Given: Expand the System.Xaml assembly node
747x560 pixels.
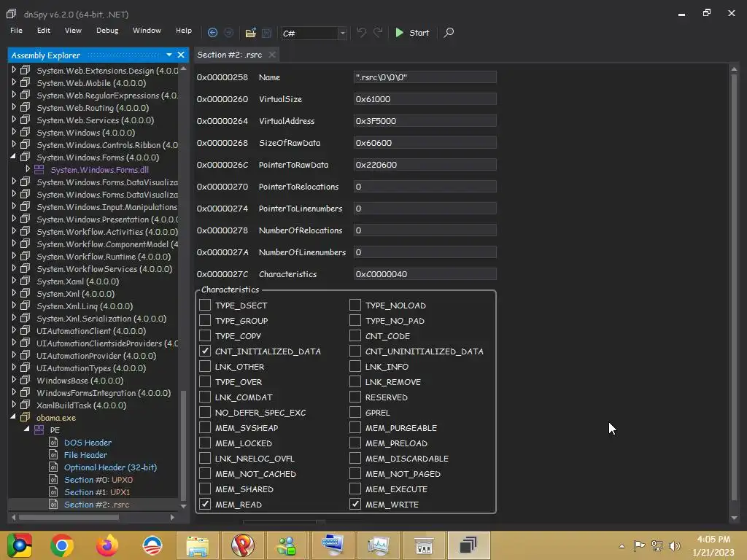Looking at the screenshot, I should [13, 281].
